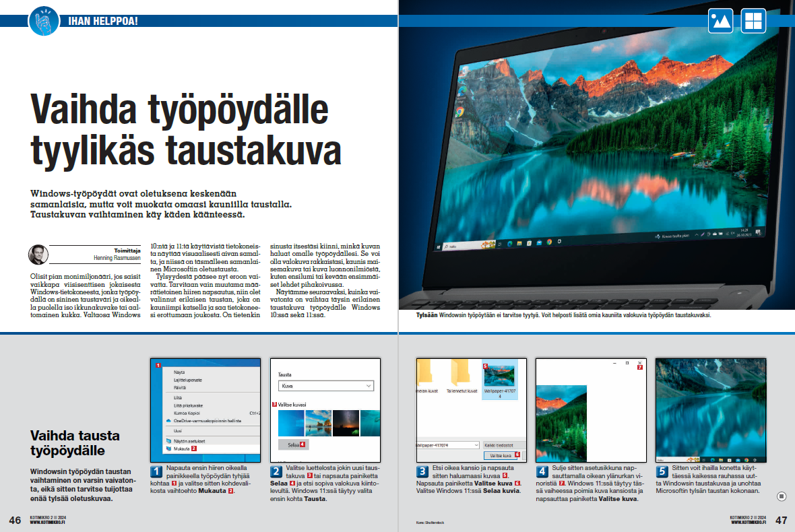Click the Vaihda tausta työpöydälle subheading

(x=75, y=443)
